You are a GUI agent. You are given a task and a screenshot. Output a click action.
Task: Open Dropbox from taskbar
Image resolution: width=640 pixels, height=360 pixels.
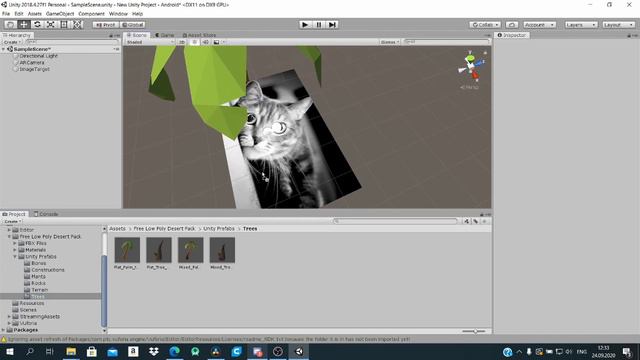click(x=154, y=351)
